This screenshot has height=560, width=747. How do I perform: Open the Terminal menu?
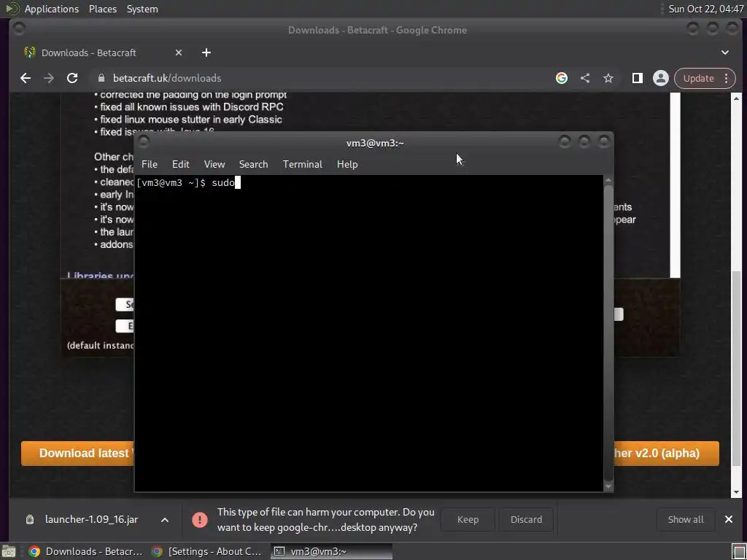point(303,164)
